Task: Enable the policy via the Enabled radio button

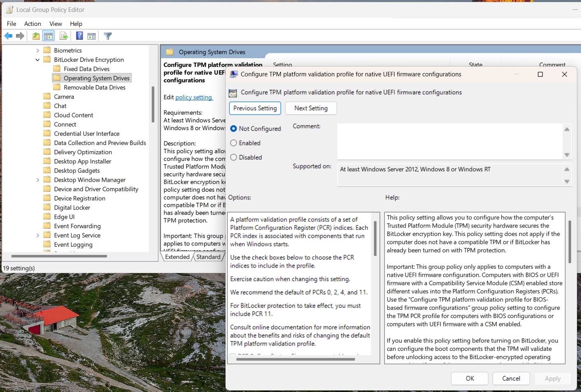Action: (233, 143)
